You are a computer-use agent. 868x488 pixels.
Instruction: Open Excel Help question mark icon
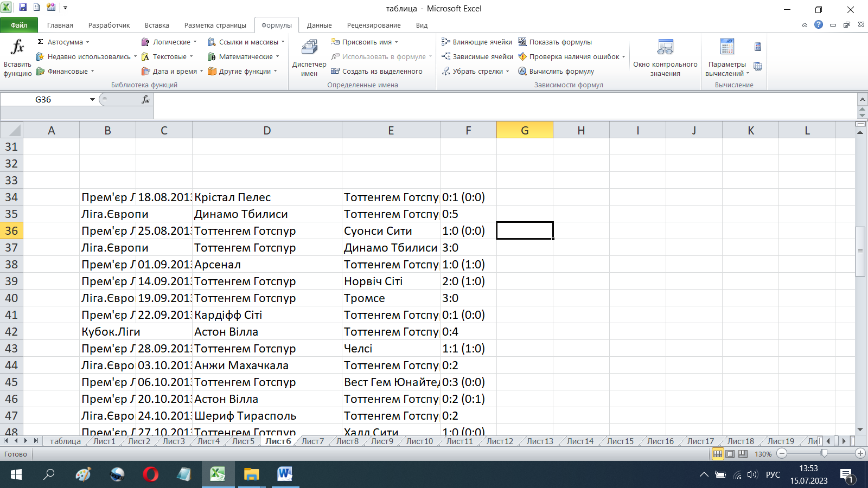(x=819, y=25)
